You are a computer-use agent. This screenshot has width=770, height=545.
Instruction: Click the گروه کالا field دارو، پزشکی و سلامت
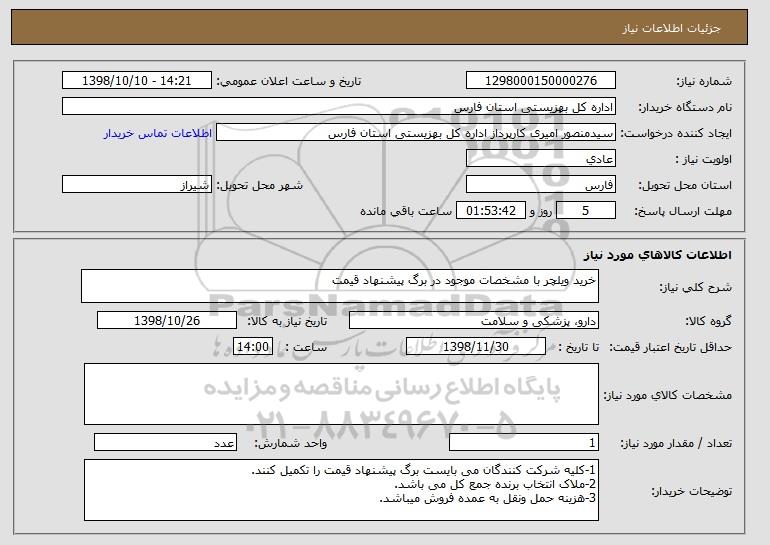pos(473,321)
